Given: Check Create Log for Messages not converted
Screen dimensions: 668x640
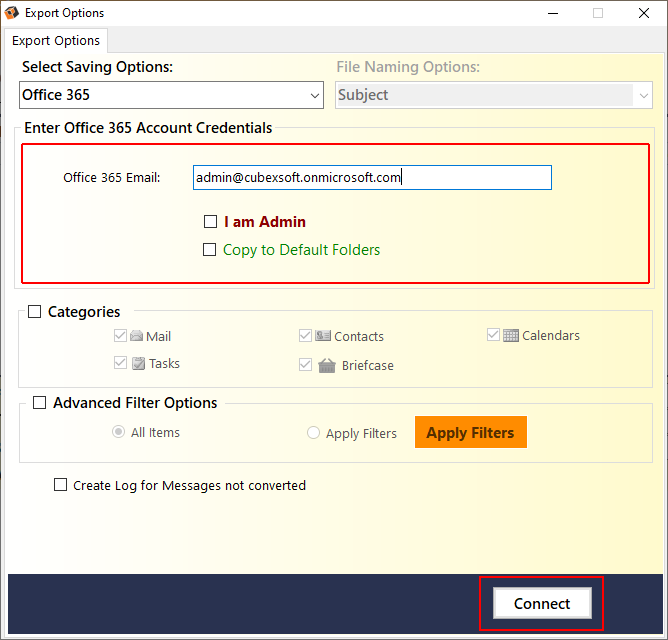Looking at the screenshot, I should click(x=60, y=484).
